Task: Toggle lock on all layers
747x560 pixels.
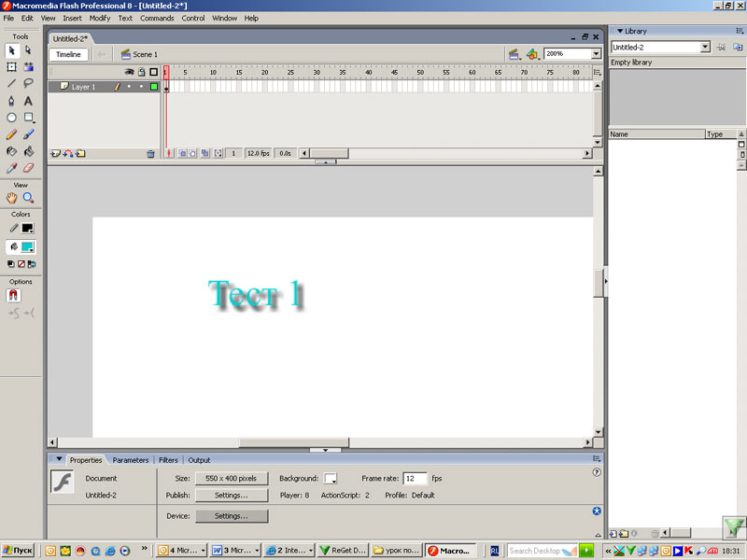Action: [x=141, y=72]
